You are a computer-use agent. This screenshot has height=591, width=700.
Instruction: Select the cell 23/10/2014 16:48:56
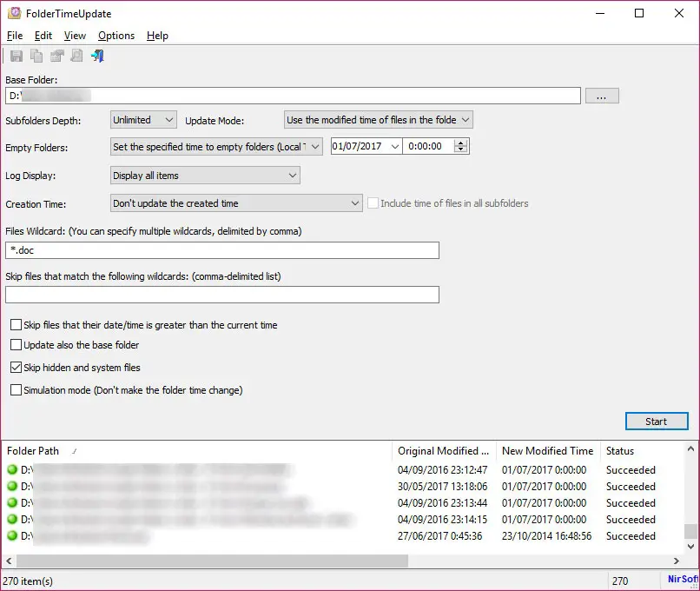[546, 535]
